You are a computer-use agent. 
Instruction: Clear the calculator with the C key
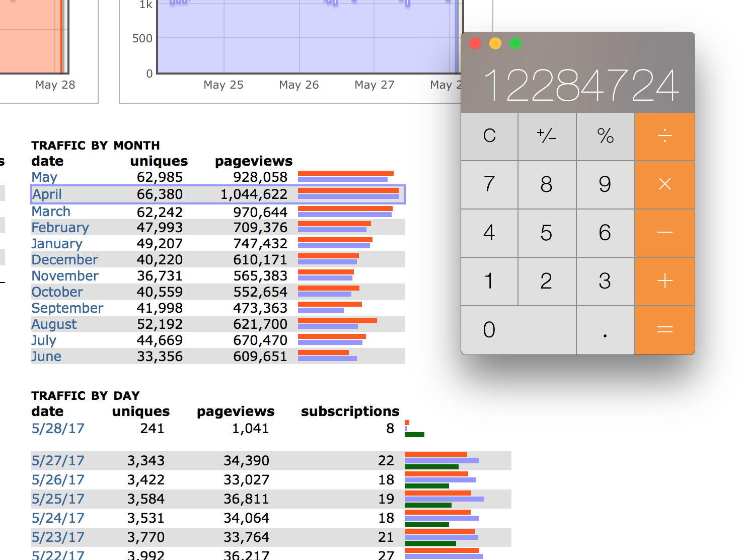pyautogui.click(x=489, y=136)
